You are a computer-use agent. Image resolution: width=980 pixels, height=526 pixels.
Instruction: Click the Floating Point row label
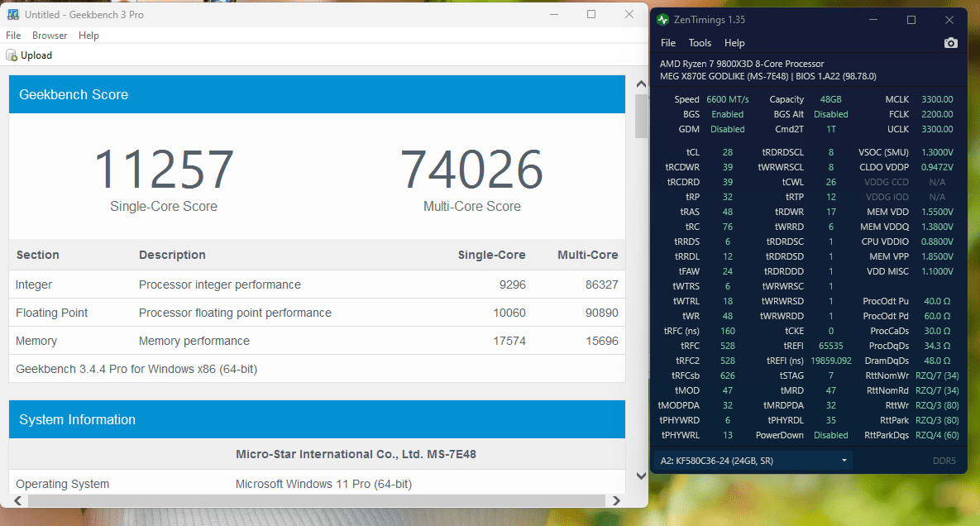click(52, 313)
